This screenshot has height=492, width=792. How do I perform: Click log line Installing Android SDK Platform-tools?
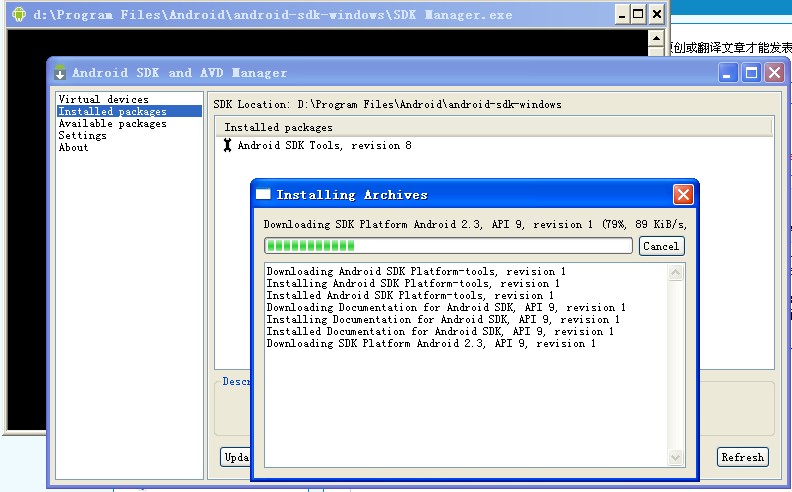click(x=413, y=283)
